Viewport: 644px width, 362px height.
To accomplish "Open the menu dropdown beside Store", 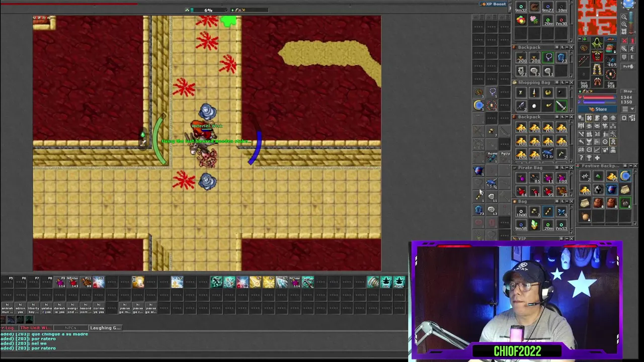I will click(x=628, y=109).
